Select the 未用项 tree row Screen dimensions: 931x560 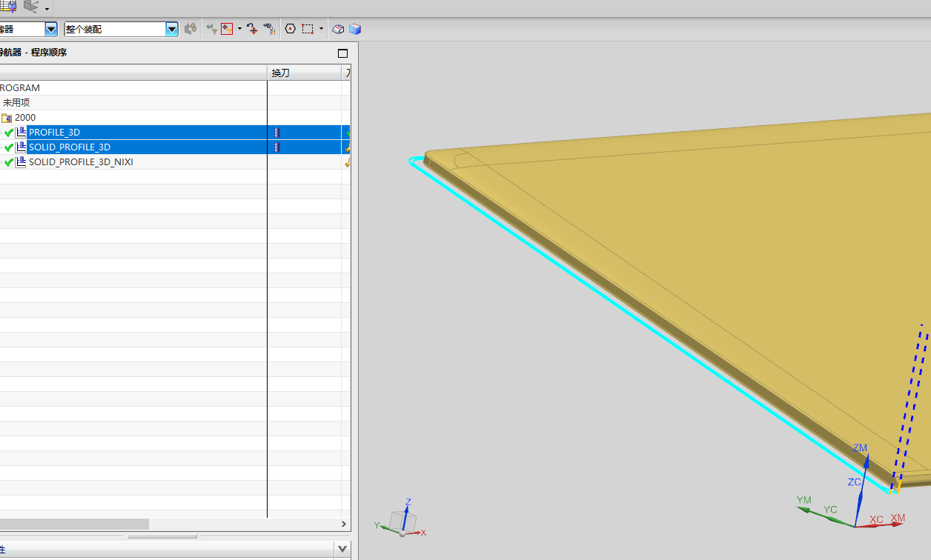click(16, 102)
